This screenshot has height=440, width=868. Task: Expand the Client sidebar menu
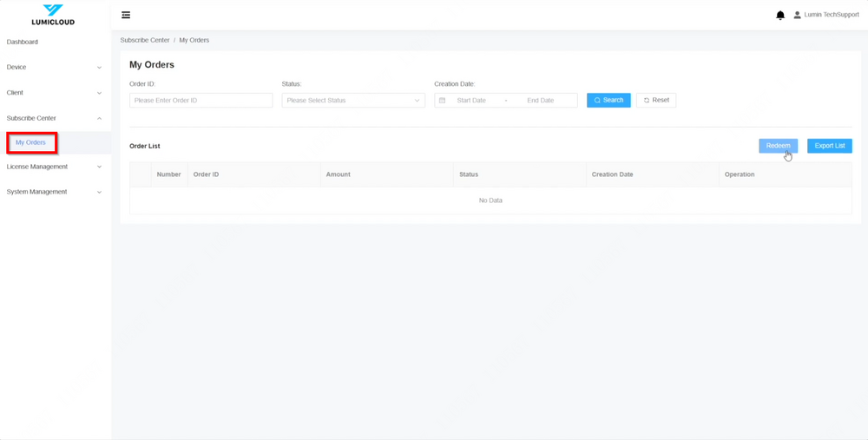(54, 93)
